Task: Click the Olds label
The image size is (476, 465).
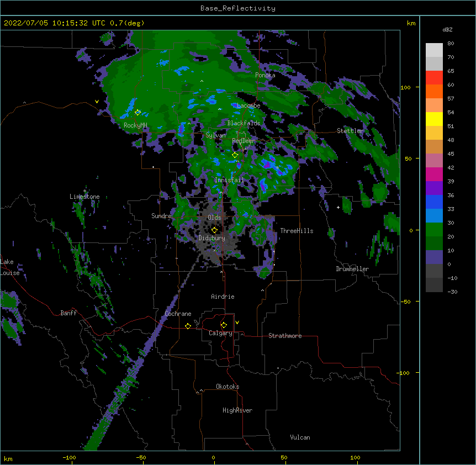Action: tap(214, 218)
